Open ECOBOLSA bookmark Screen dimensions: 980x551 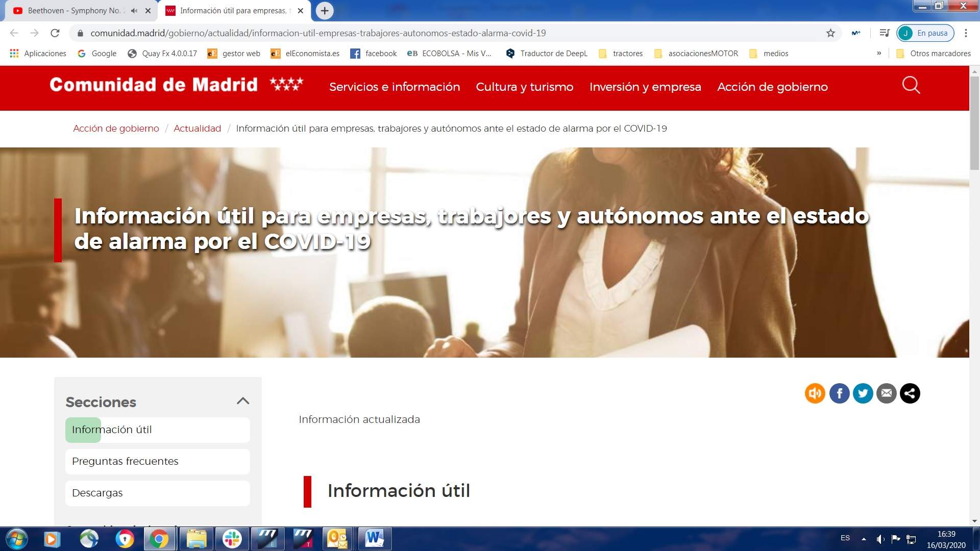click(x=449, y=54)
